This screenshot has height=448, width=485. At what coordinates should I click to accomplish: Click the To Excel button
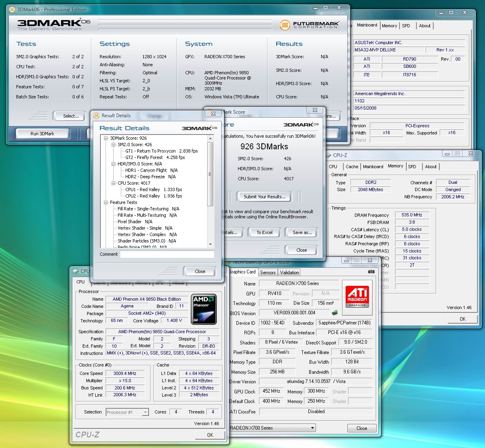pos(265,232)
